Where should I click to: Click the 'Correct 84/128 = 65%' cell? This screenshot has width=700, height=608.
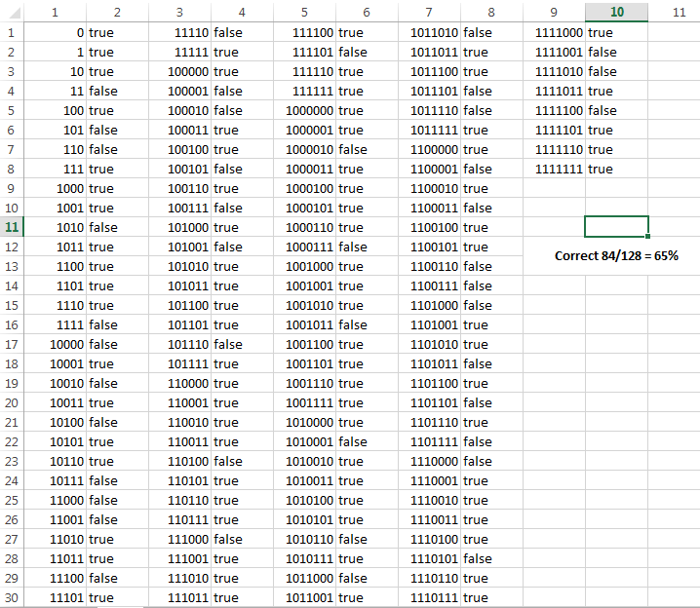(x=616, y=255)
